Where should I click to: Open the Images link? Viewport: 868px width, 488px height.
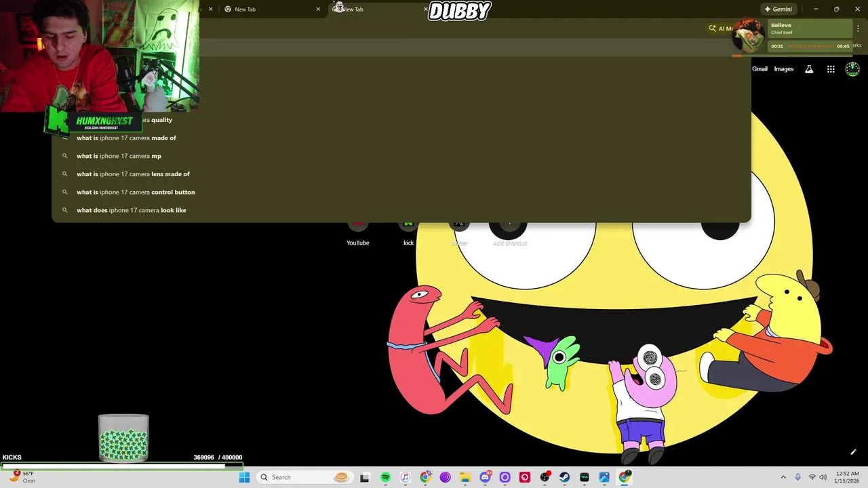coord(784,69)
